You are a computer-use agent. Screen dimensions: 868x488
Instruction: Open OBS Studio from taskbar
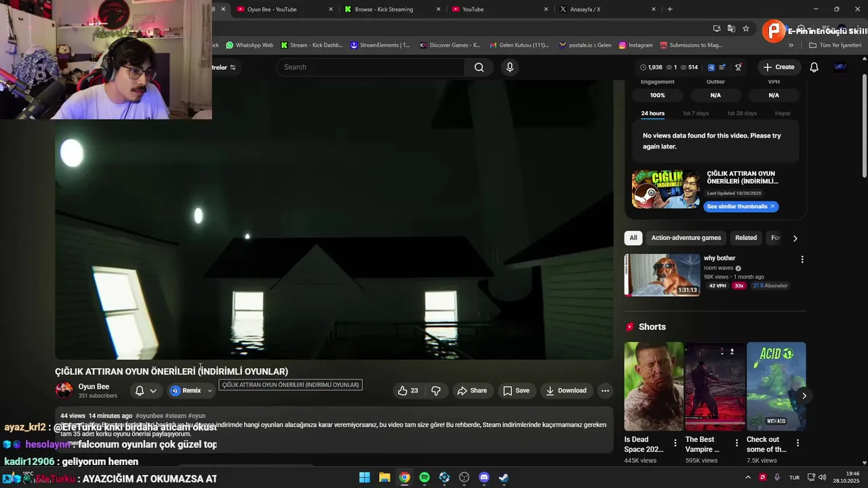[464, 477]
